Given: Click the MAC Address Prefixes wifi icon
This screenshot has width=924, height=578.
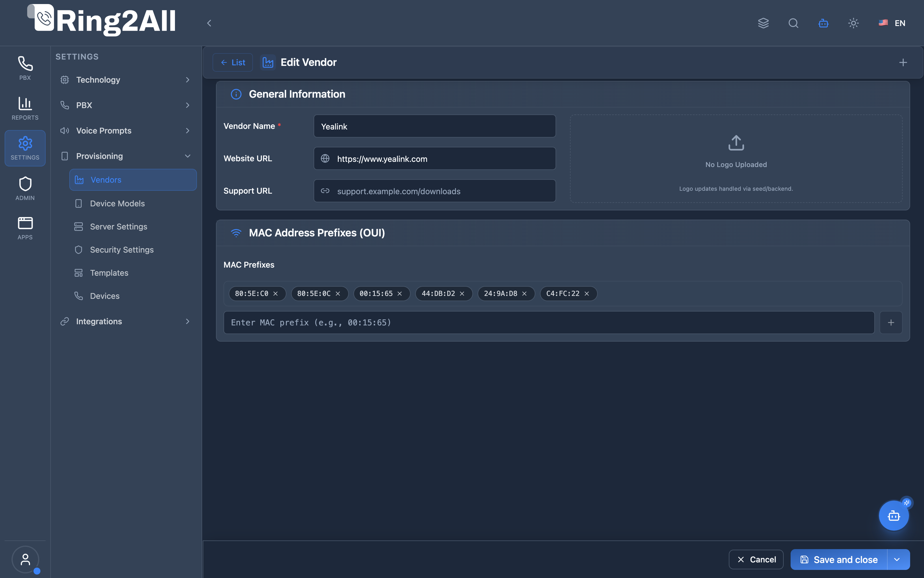Looking at the screenshot, I should pyautogui.click(x=236, y=233).
